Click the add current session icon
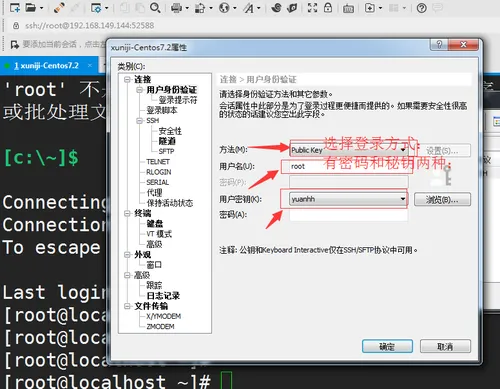Screen dimensions: 500x389 tap(14, 44)
